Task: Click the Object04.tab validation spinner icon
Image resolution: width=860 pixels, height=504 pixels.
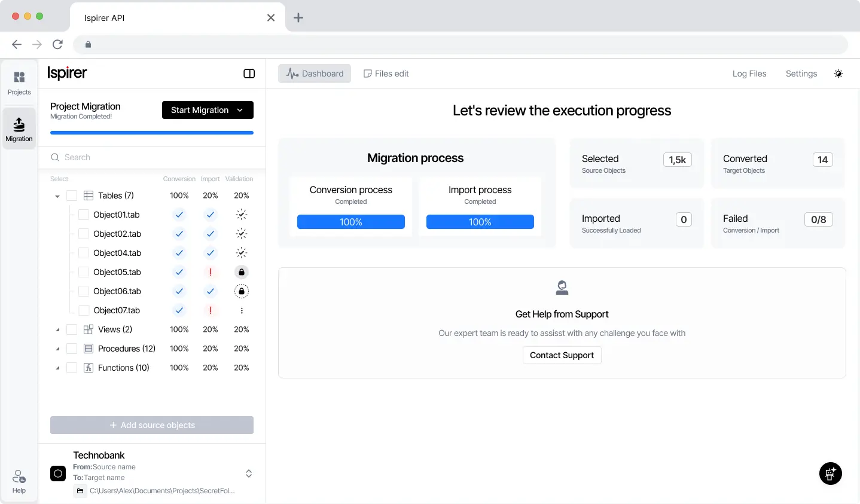Action: (x=242, y=253)
